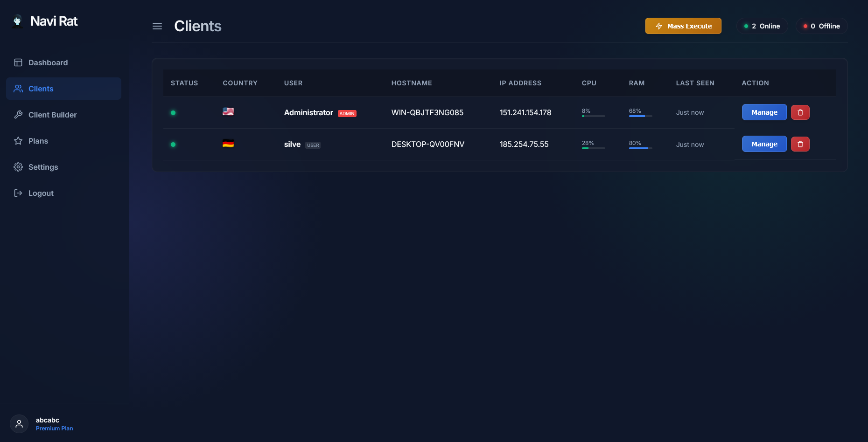This screenshot has height=442, width=868.
Task: Click the Client Builder wrench icon
Action: (18, 115)
